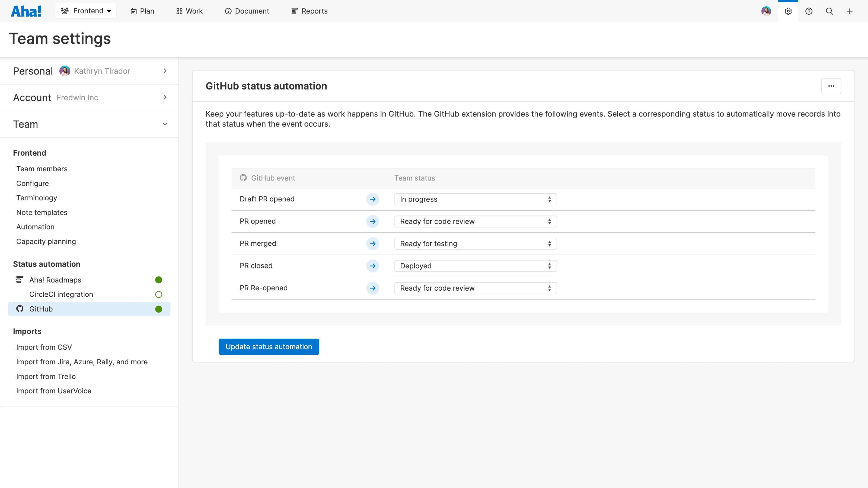
Task: Open the Frontend workspace dropdown
Action: 86,11
